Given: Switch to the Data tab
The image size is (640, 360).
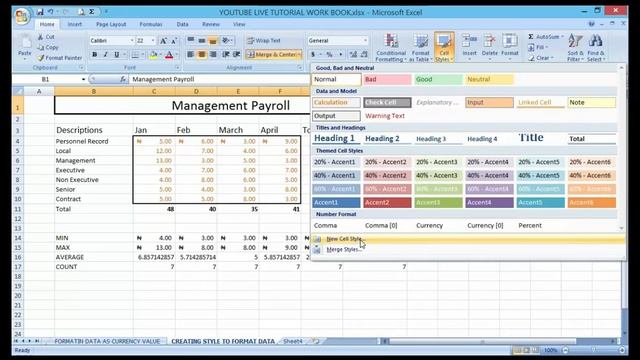Looking at the screenshot, I should [182, 24].
